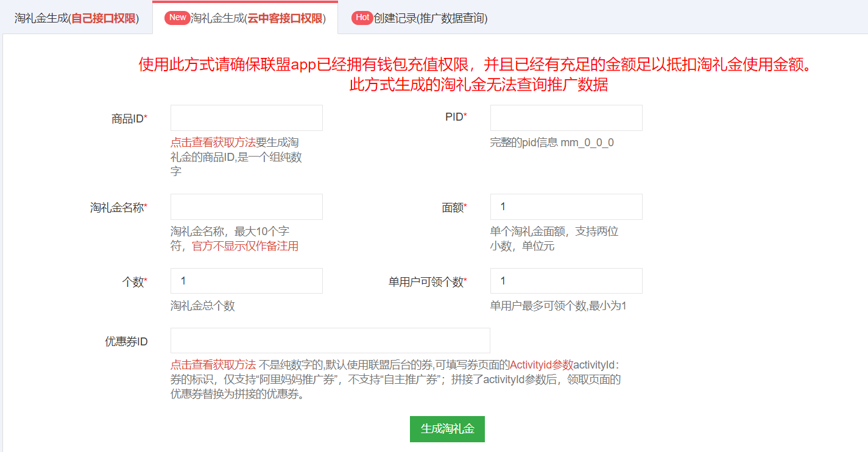Select the 淘礼金生成(云中客接口权限) tab
The image size is (868, 452).
245,18
